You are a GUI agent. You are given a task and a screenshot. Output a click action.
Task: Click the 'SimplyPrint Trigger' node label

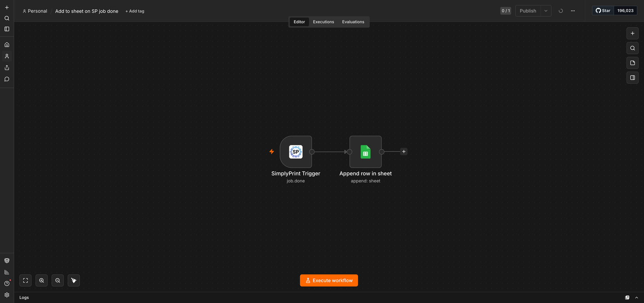[296, 174]
